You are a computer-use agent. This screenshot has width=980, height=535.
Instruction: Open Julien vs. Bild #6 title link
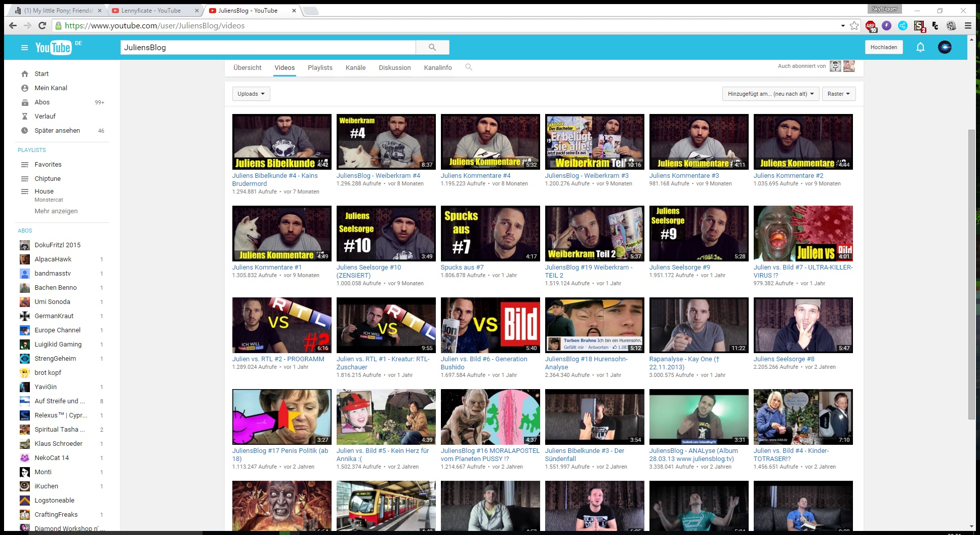tap(484, 363)
